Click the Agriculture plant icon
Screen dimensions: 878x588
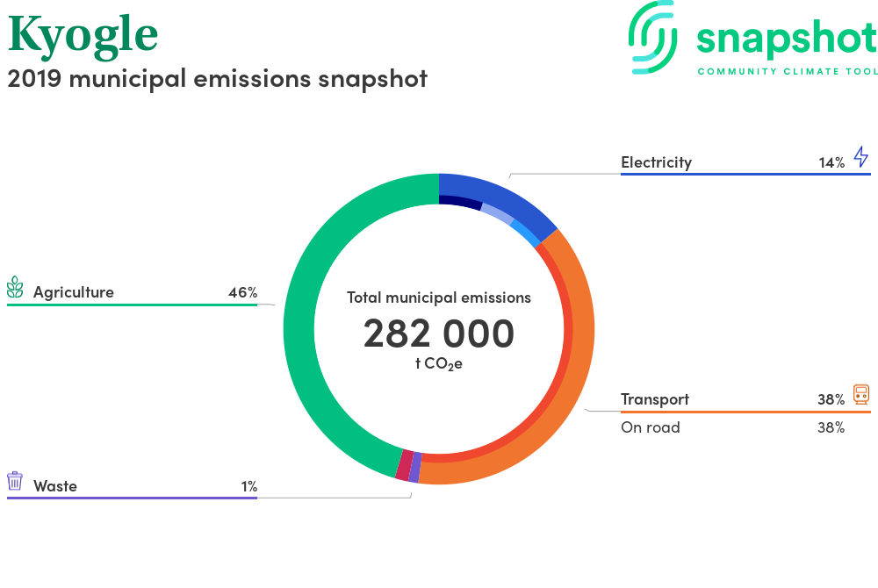click(15, 286)
